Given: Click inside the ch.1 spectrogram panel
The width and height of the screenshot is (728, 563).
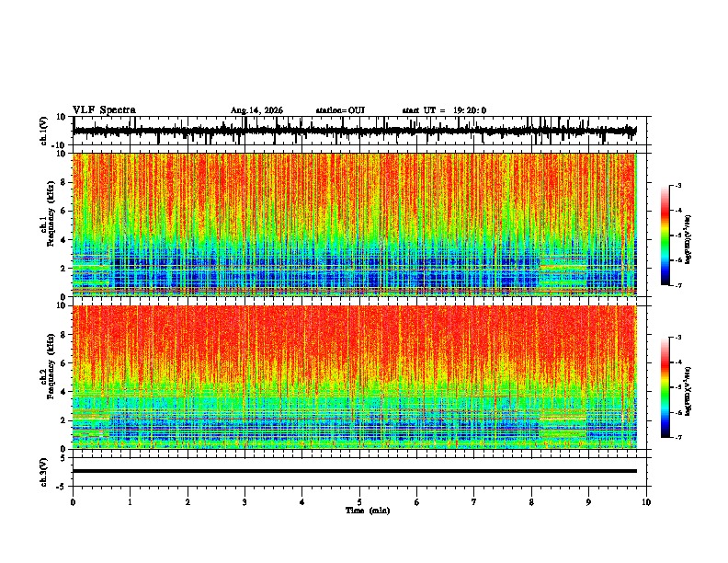Looking at the screenshot, I should point(354,224).
